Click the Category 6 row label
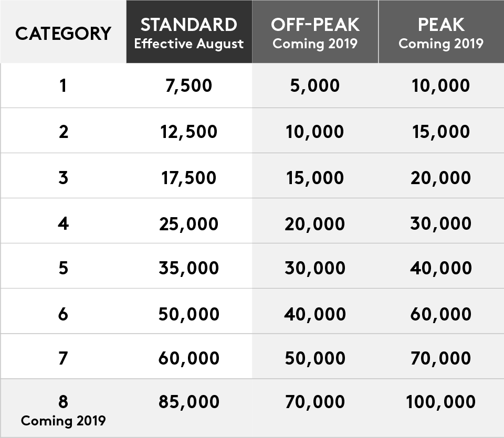The width and height of the screenshot is (504, 438). pyautogui.click(x=63, y=314)
